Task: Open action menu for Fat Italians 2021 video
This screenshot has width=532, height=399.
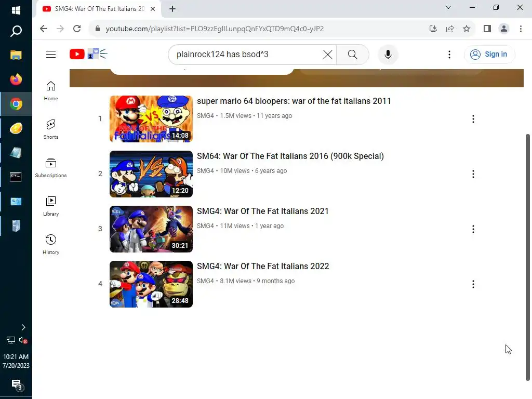Action: point(473,229)
